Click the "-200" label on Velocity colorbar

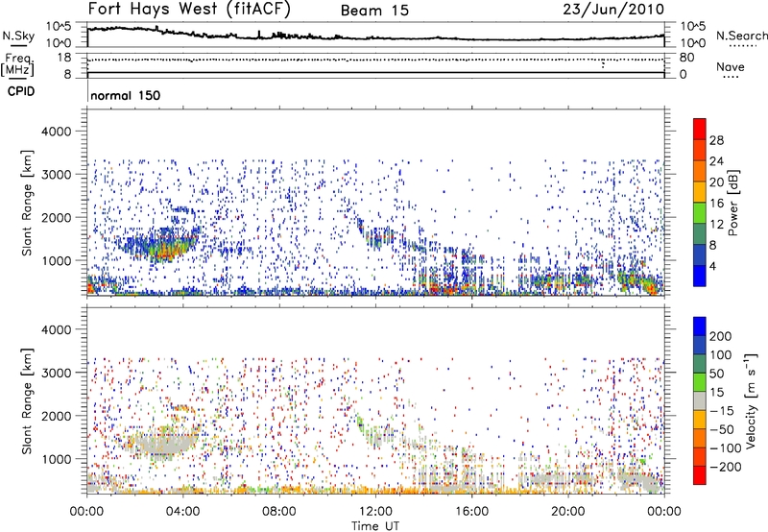(725, 467)
